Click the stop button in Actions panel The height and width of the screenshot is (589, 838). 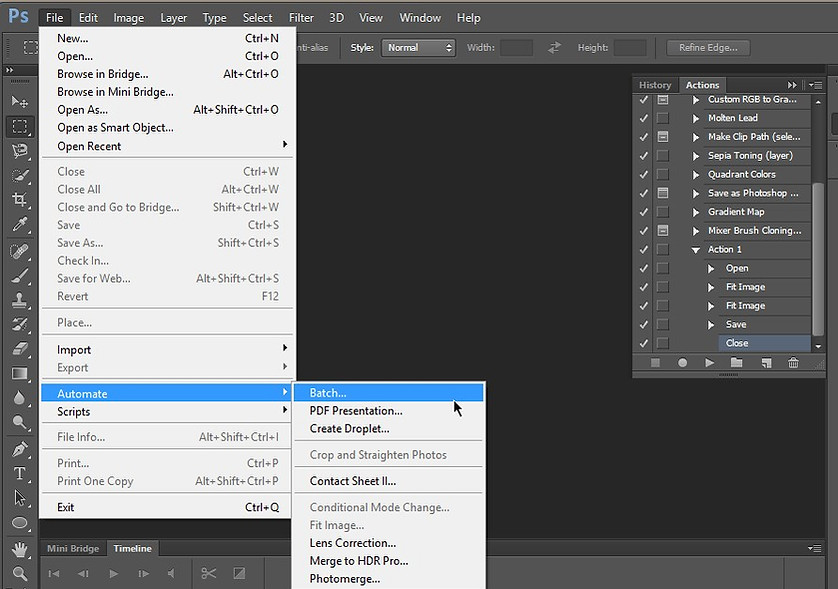click(655, 363)
